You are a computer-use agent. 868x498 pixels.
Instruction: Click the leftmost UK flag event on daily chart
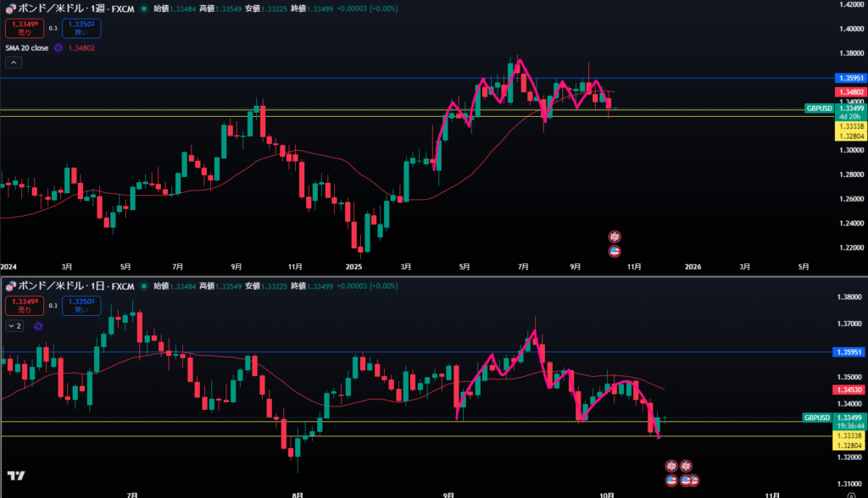(671, 466)
